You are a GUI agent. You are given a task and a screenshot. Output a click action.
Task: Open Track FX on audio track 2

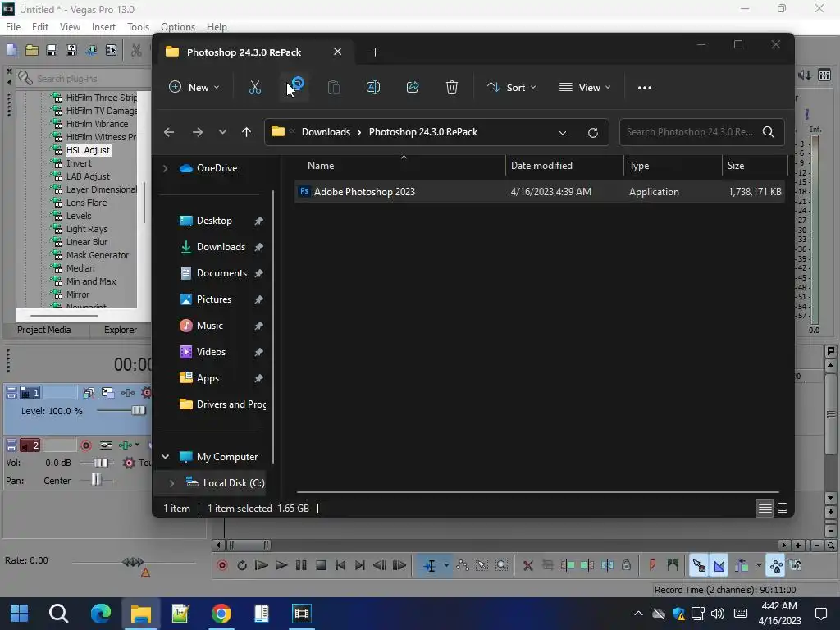pos(126,445)
